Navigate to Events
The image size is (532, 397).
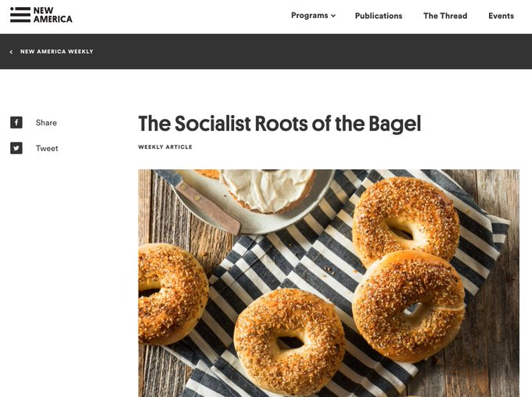(x=501, y=16)
